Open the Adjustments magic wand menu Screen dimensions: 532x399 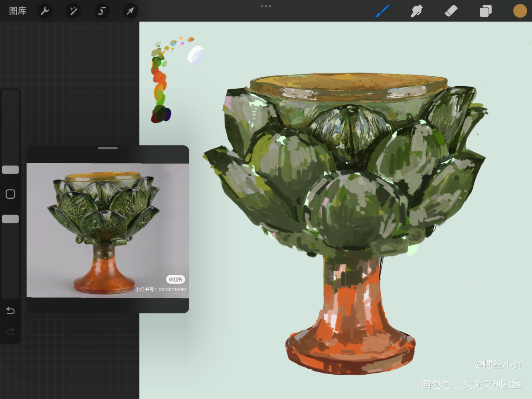(73, 11)
